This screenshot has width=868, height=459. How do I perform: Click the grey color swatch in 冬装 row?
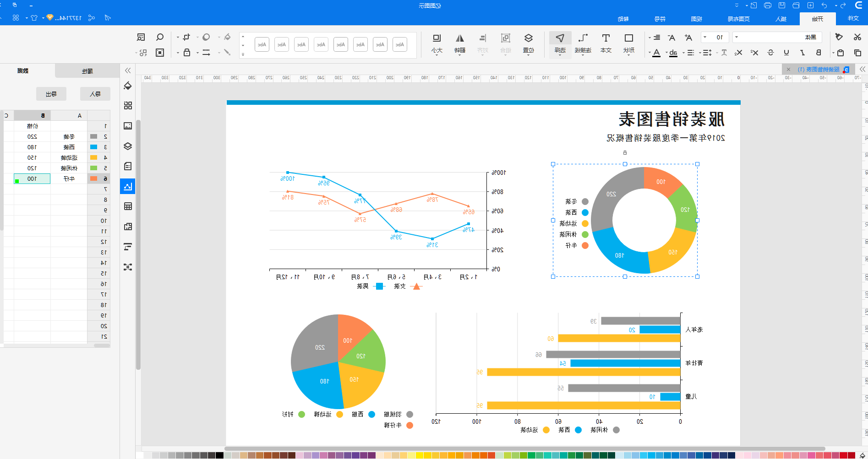tap(94, 136)
